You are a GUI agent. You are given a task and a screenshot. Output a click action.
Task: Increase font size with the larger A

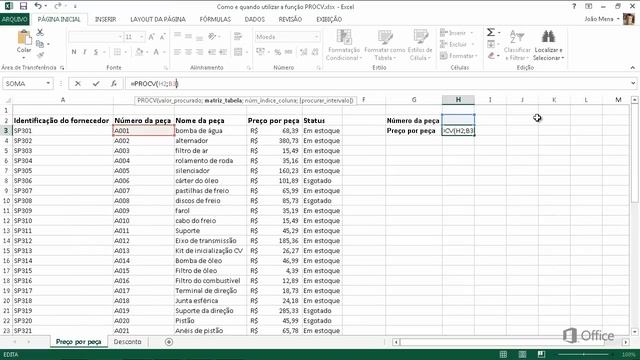(x=151, y=37)
